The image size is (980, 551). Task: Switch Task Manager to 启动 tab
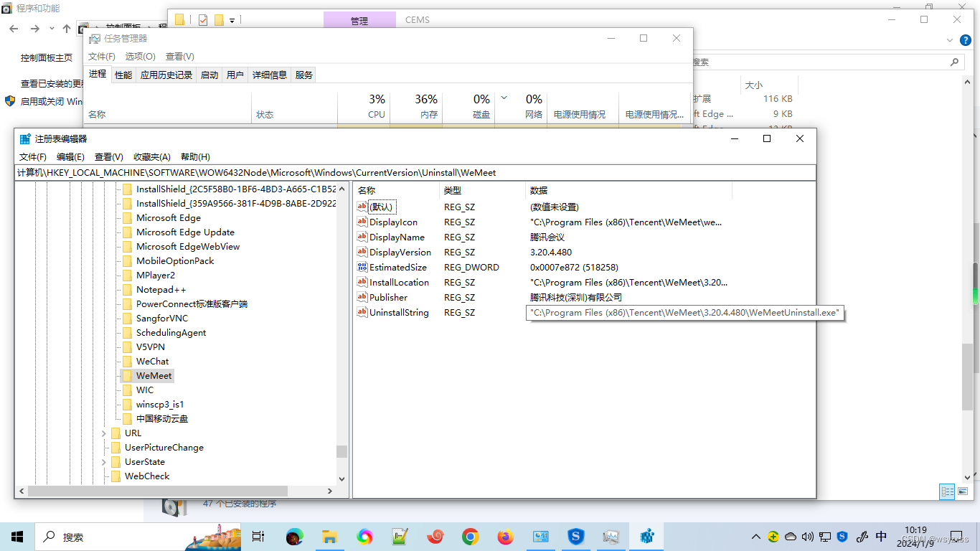coord(209,75)
